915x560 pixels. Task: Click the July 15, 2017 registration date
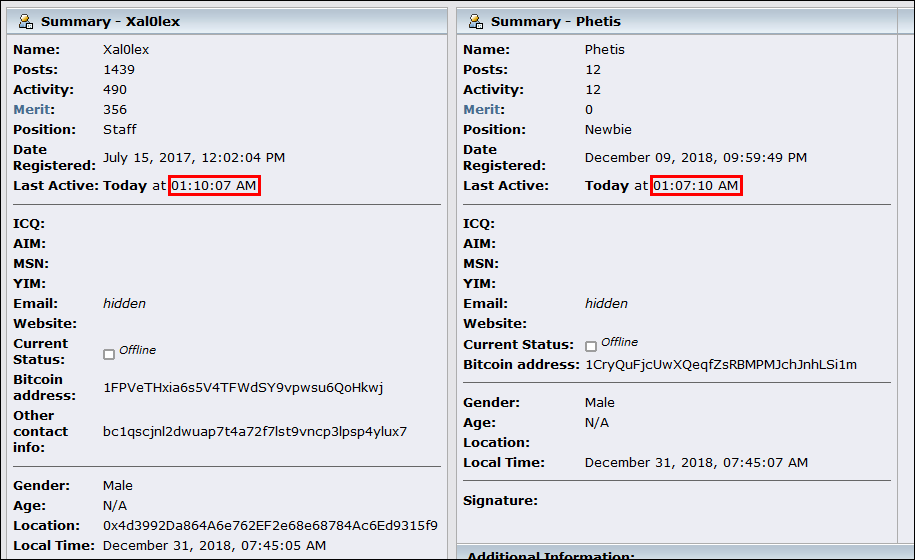194,158
